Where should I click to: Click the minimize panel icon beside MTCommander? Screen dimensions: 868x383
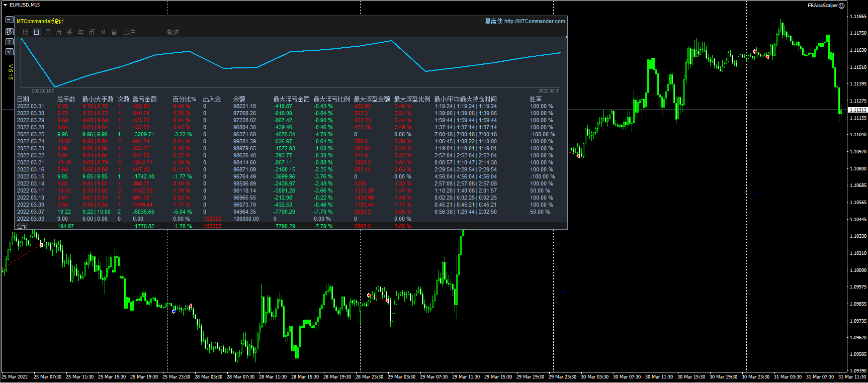[9, 20]
